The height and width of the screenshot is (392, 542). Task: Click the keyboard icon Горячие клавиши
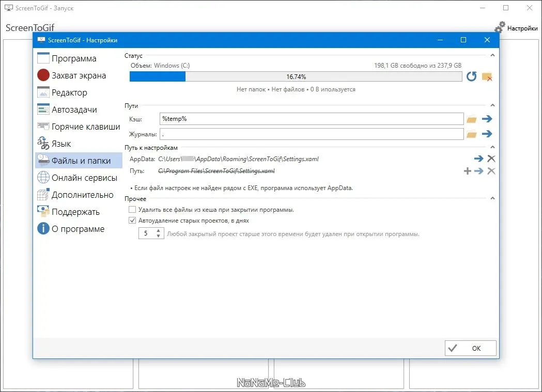click(43, 126)
